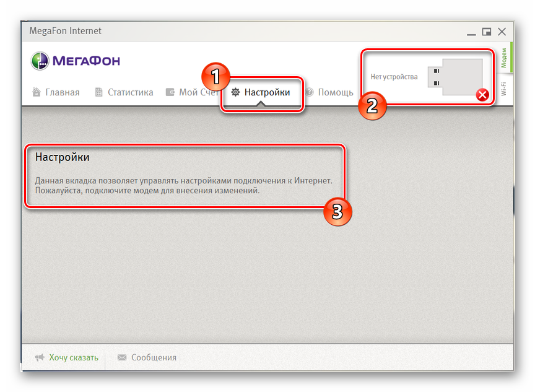
Task: Click the calendar icon beside Статистика
Action: point(98,92)
